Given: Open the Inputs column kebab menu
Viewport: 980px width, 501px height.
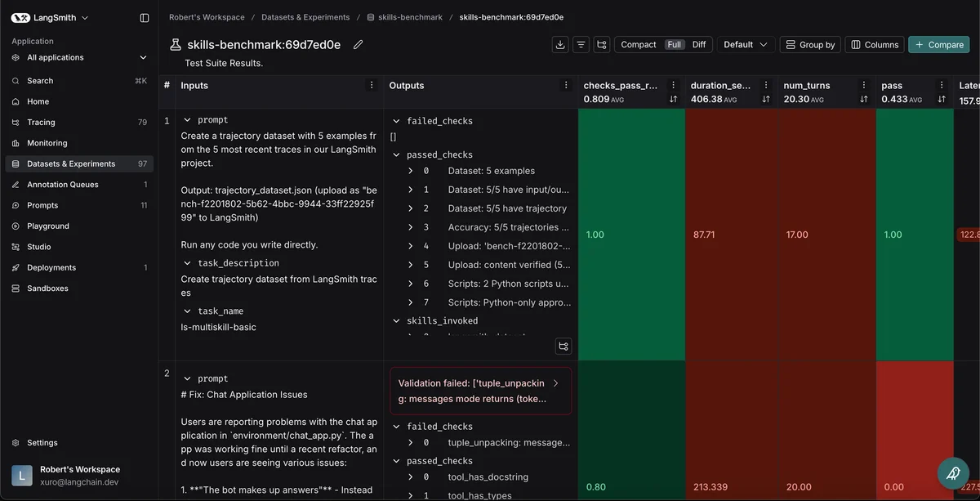Looking at the screenshot, I should tap(372, 85).
